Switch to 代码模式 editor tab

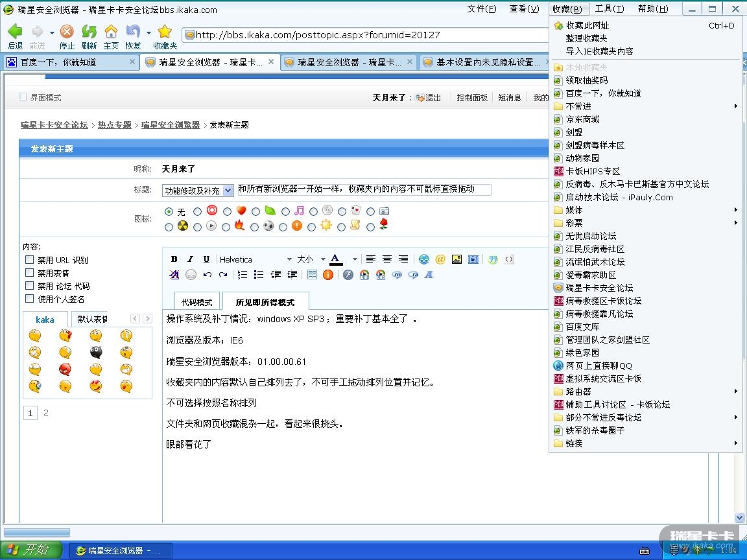point(196,302)
